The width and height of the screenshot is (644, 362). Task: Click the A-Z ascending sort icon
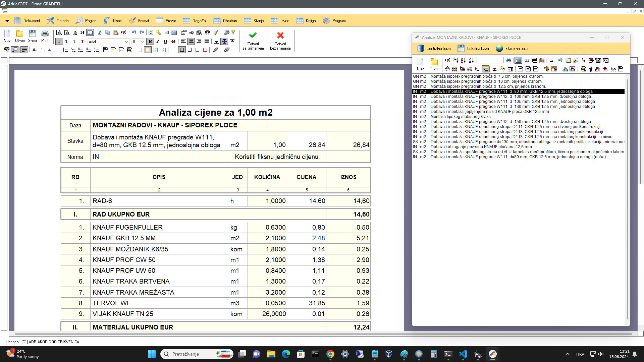point(463,60)
